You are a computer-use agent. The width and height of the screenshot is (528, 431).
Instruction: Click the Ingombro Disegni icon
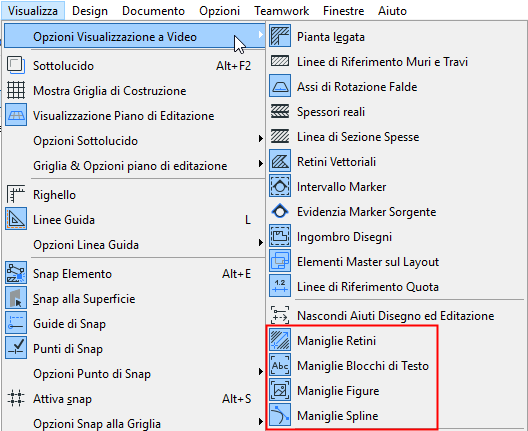pyautogui.click(x=280, y=236)
